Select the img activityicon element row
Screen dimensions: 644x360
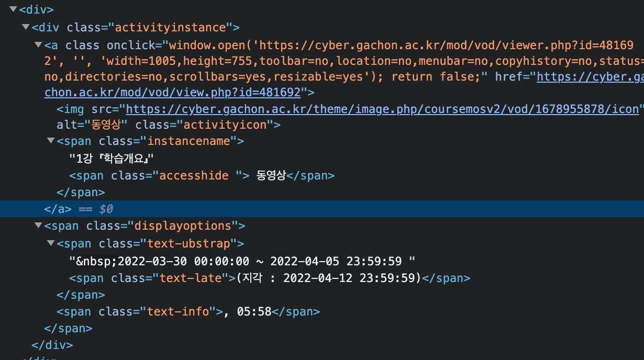(x=73, y=109)
